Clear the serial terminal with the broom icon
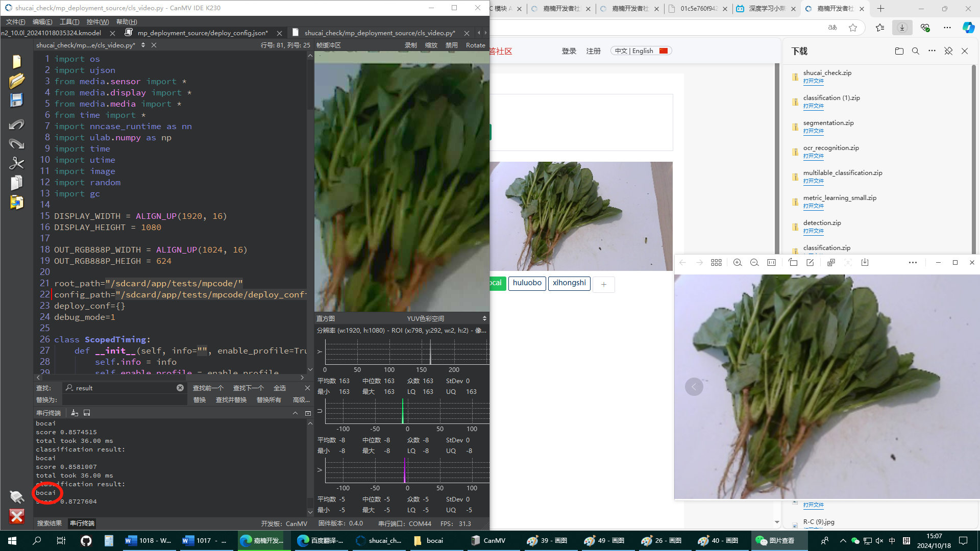 (x=75, y=413)
